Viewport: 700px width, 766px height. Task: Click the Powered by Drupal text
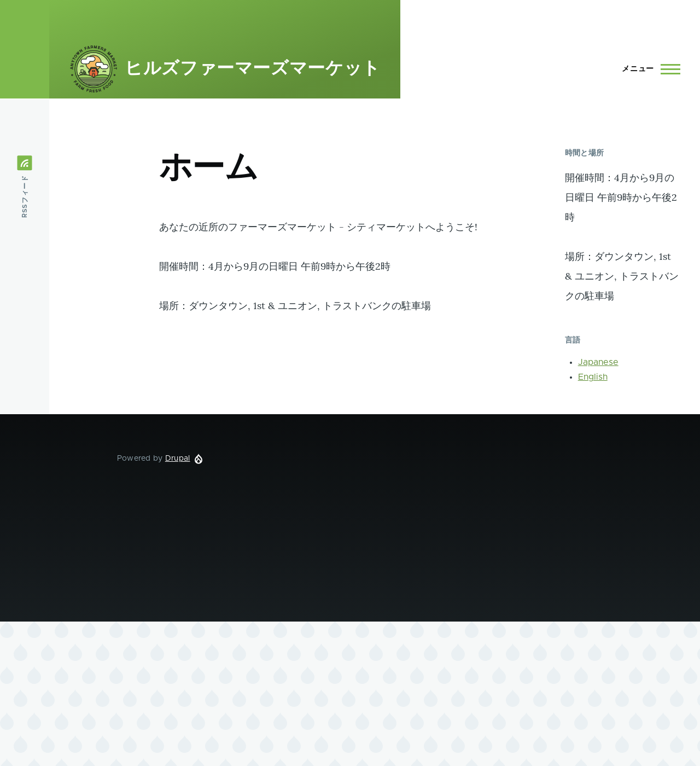pyautogui.click(x=139, y=458)
